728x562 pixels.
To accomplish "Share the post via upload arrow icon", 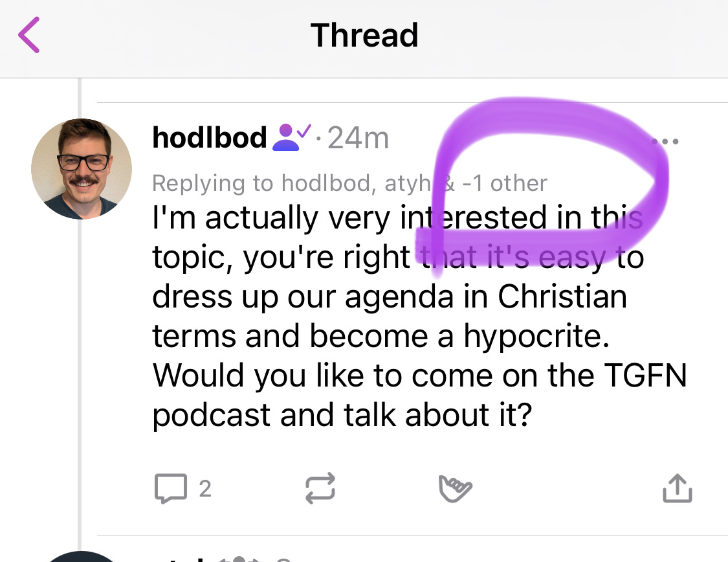I will tap(678, 488).
